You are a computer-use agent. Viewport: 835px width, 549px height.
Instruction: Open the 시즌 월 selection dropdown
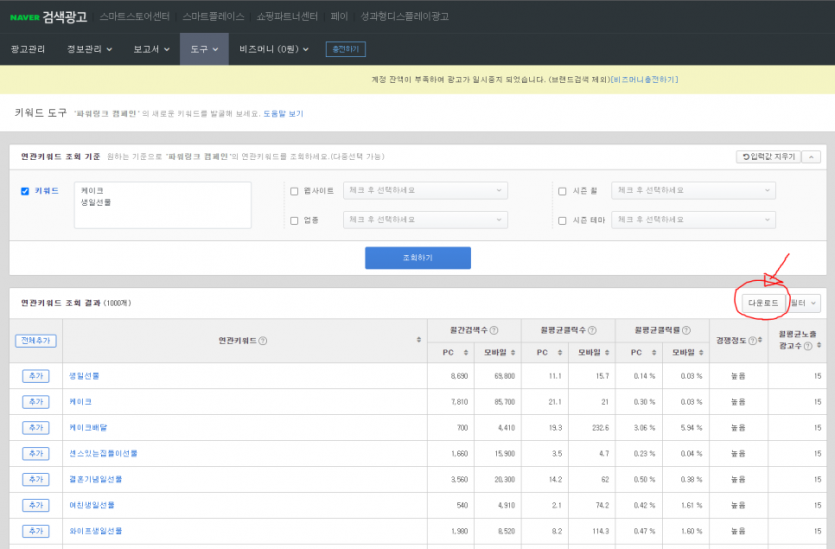point(693,191)
